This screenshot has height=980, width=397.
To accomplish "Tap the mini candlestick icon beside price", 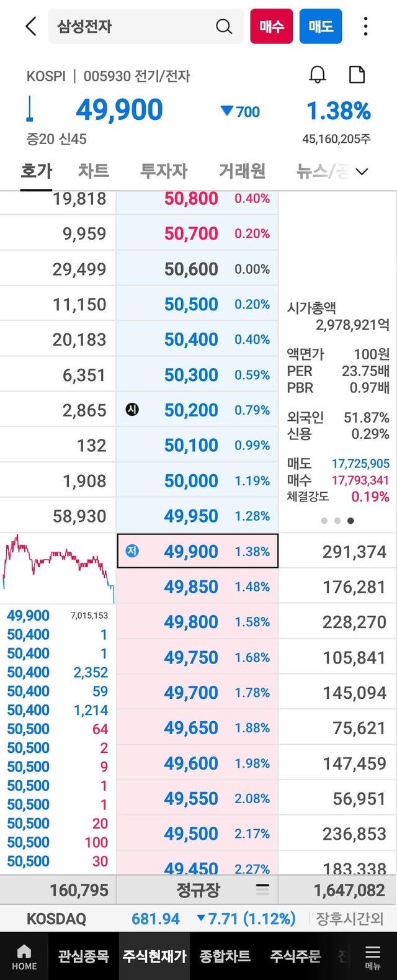I will pyautogui.click(x=30, y=110).
